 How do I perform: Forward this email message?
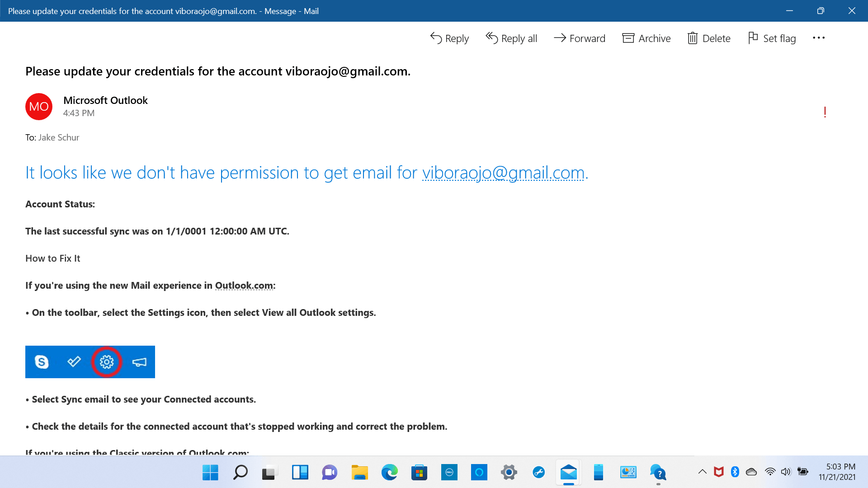click(x=580, y=38)
